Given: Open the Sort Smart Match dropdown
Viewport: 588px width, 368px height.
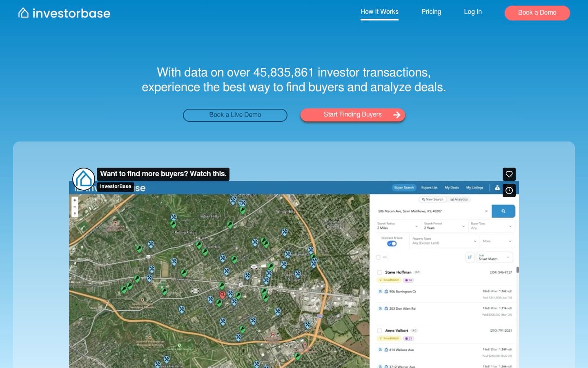Looking at the screenshot, I should (x=494, y=257).
